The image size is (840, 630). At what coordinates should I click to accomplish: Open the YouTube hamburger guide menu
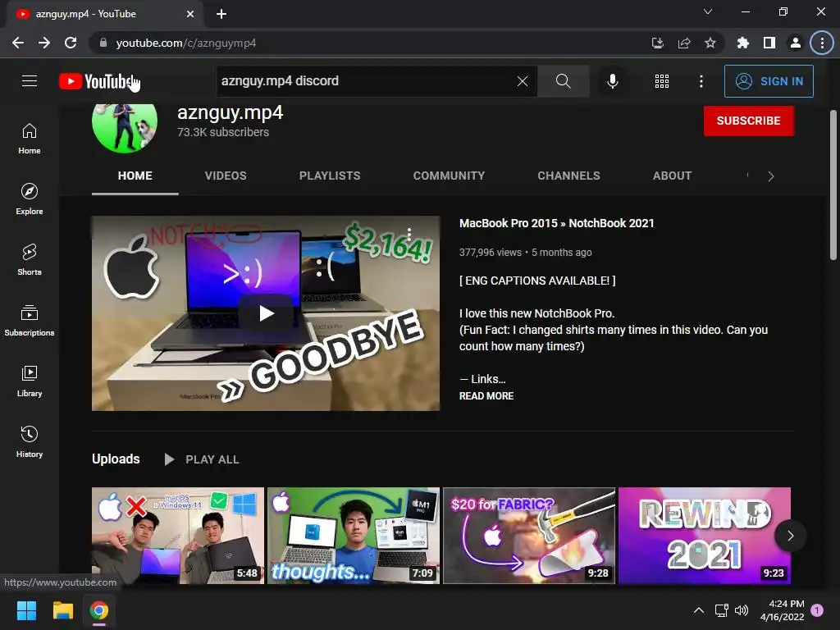(30, 81)
